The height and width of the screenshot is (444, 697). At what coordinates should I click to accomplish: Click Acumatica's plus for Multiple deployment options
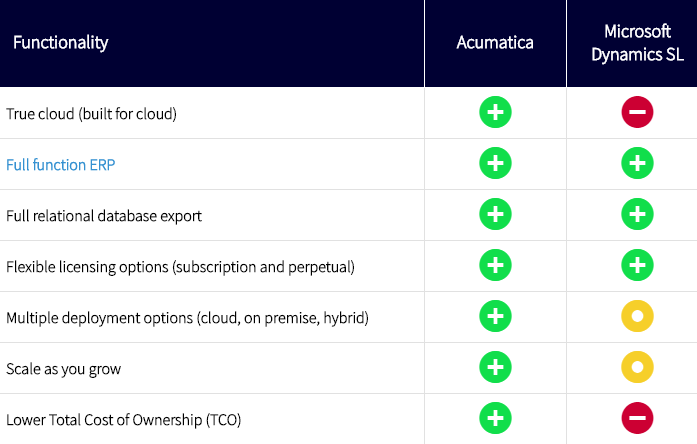(495, 316)
